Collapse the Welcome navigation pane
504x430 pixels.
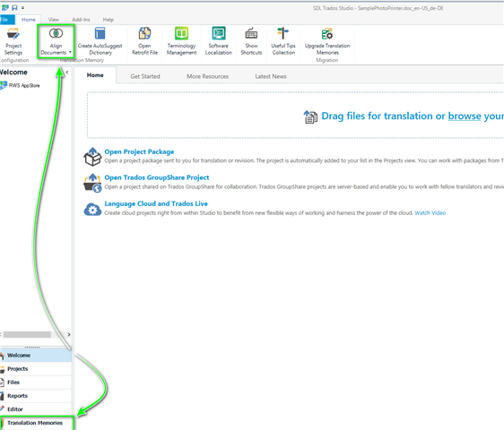tap(67, 73)
